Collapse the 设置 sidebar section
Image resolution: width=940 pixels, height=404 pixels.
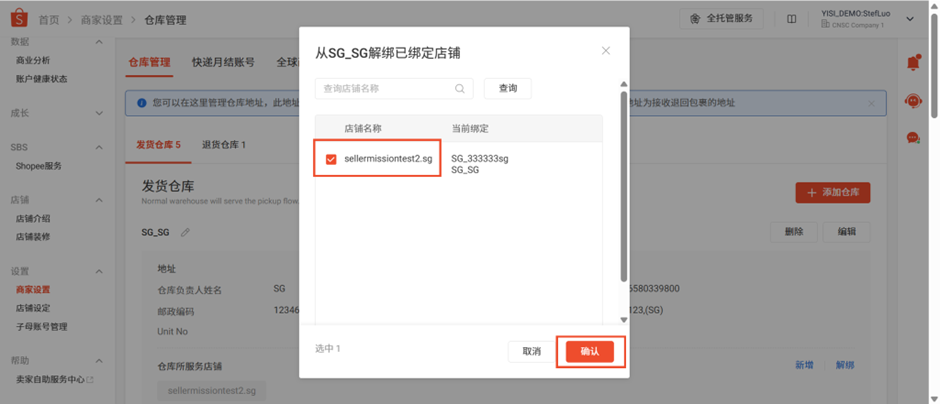tap(100, 271)
